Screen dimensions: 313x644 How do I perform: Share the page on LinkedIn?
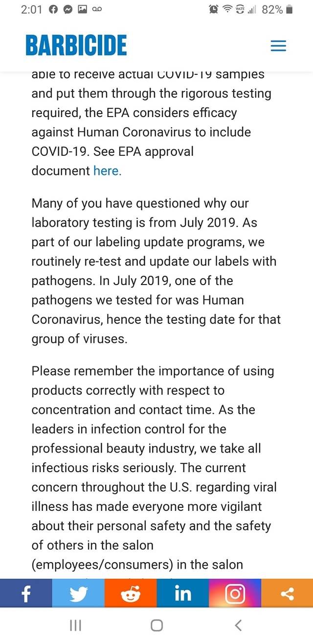(x=182, y=594)
